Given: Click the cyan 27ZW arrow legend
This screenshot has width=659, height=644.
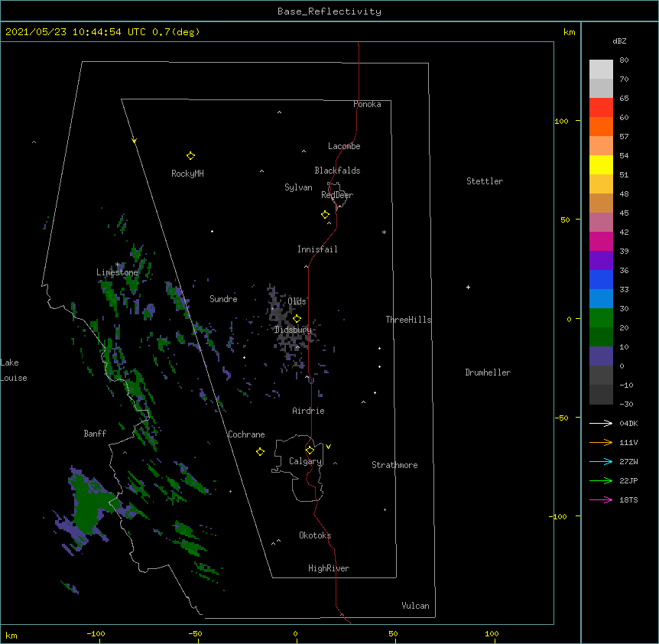Looking at the screenshot, I should point(601,461).
